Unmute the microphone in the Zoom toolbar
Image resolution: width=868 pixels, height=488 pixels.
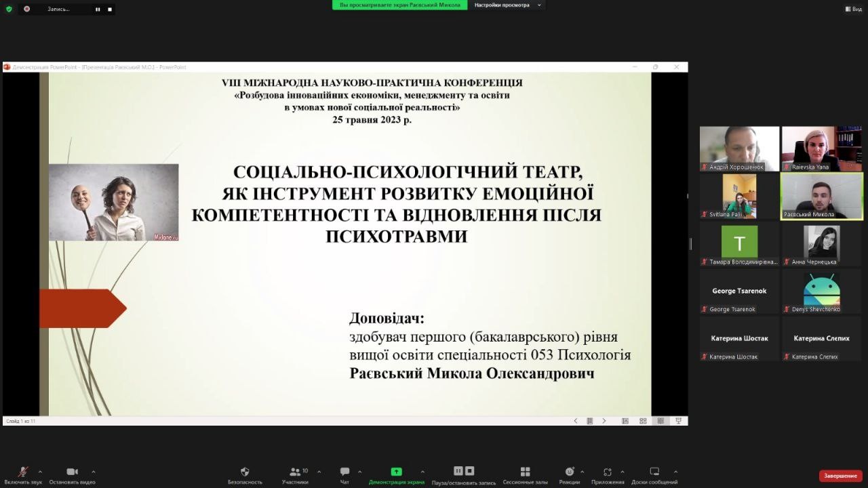click(23, 472)
